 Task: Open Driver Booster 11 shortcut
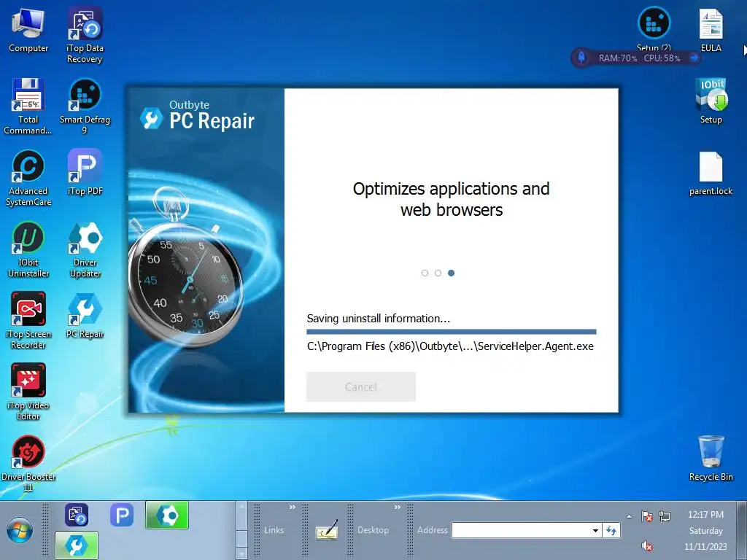click(x=28, y=464)
